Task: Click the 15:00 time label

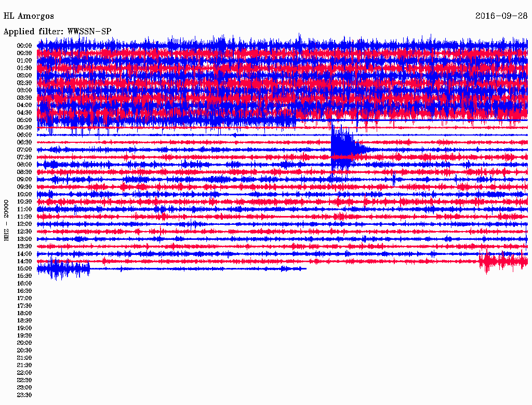Action: pyautogui.click(x=24, y=268)
